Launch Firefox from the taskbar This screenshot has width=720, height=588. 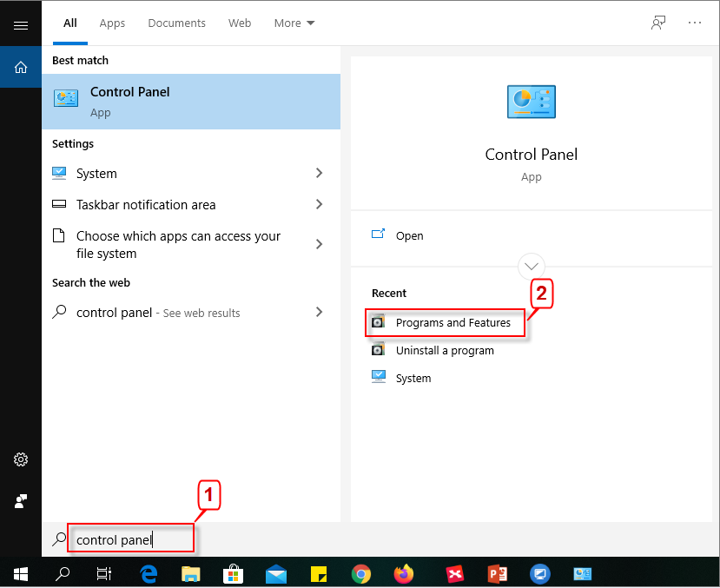(x=404, y=574)
